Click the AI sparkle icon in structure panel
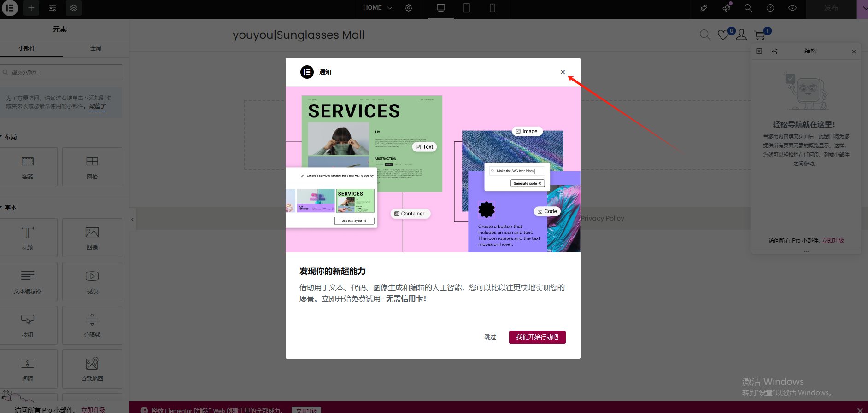The image size is (868, 413). coord(775,51)
